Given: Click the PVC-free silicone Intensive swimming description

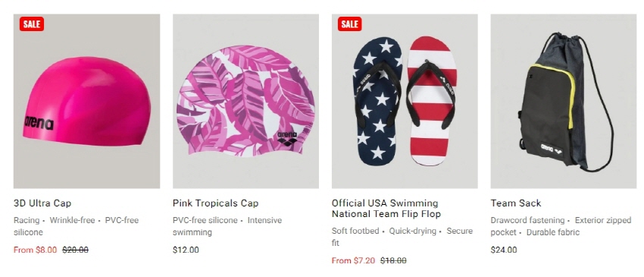Looking at the screenshot, I should (227, 226).
